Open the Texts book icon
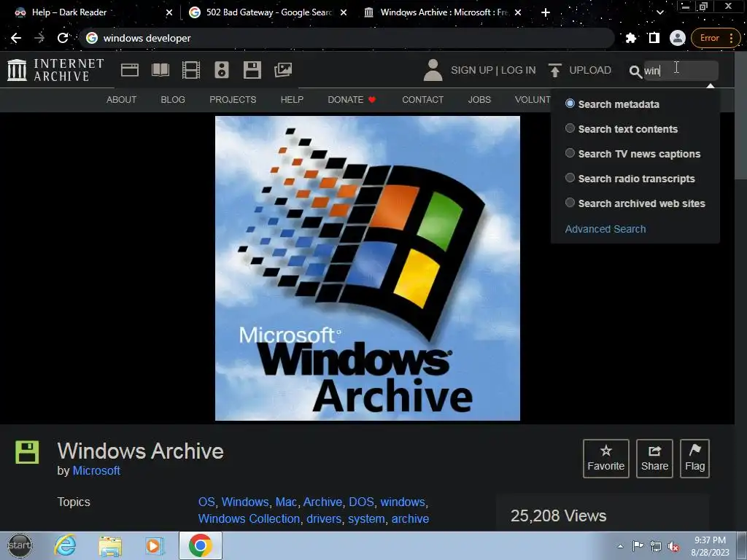Viewport: 747px width, 560px height. click(160, 70)
